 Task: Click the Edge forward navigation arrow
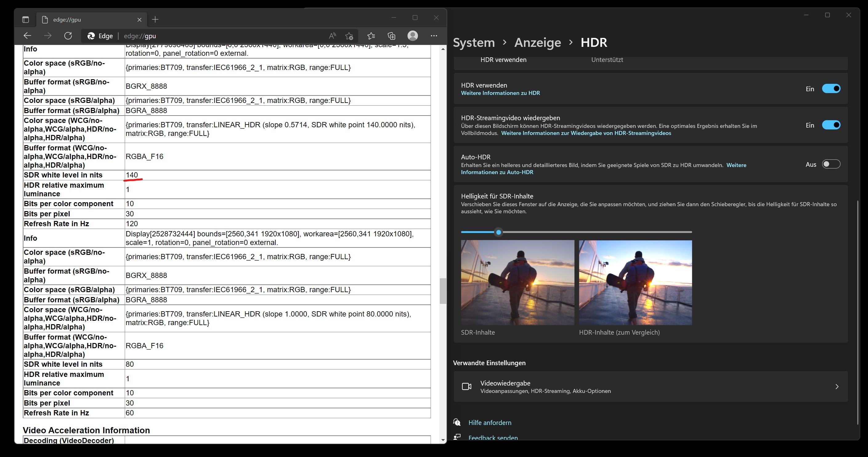(48, 36)
